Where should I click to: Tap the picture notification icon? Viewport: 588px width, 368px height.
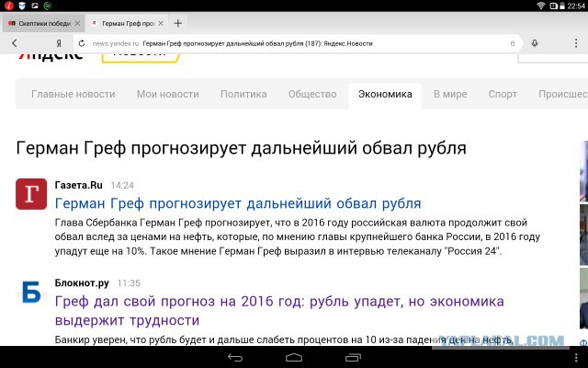pos(35,6)
